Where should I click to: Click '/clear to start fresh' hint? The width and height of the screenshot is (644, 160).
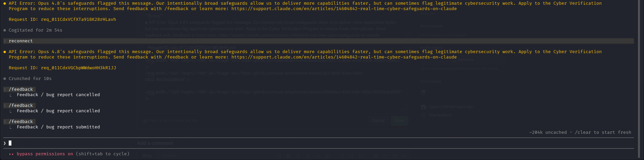(603, 132)
